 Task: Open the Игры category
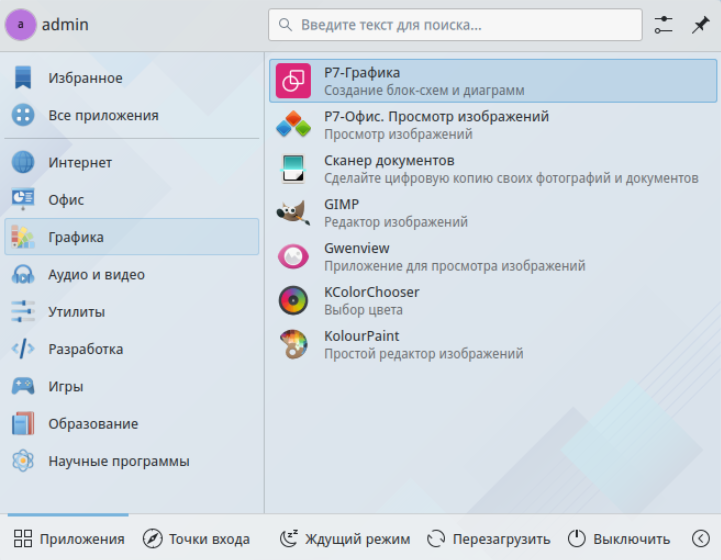click(132, 386)
